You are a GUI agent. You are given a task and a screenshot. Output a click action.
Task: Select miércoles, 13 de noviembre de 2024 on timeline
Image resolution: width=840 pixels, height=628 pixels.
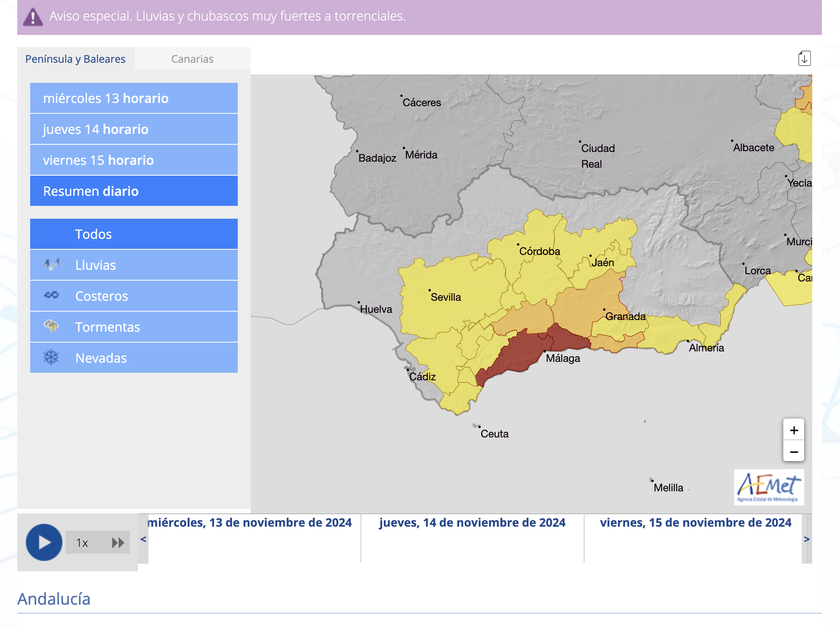click(x=249, y=523)
